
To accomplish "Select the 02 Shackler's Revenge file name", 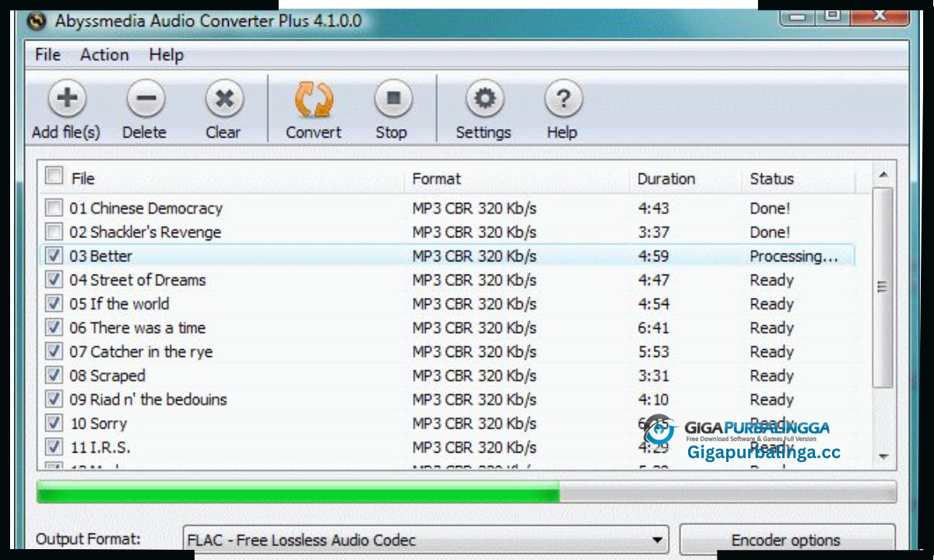I will coord(145,233).
